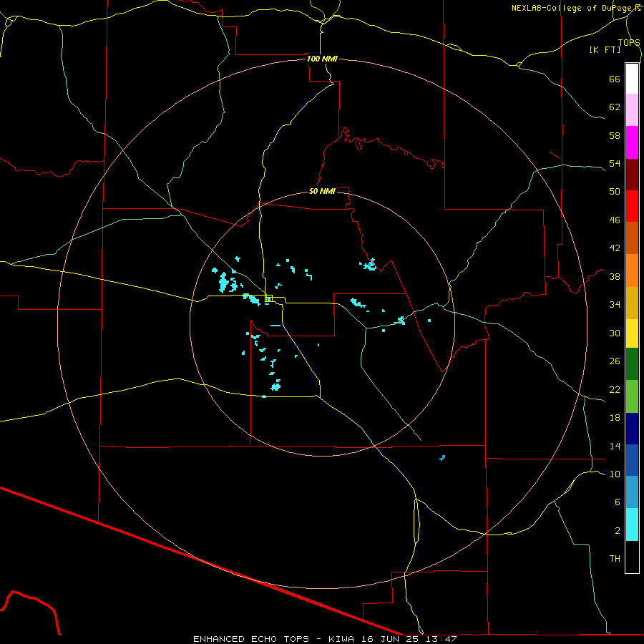The height and width of the screenshot is (644, 644).
Task: Click the 54 scale label
Action: 615,163
